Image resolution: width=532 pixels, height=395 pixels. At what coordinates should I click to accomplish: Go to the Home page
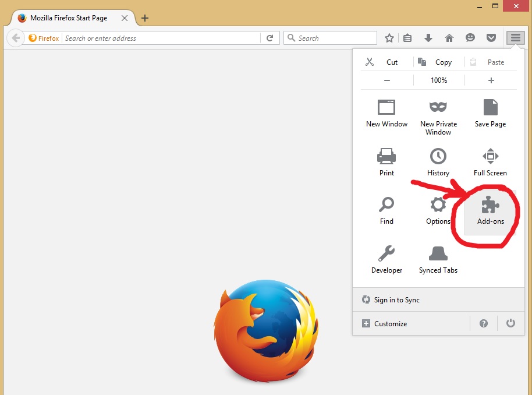tap(449, 38)
